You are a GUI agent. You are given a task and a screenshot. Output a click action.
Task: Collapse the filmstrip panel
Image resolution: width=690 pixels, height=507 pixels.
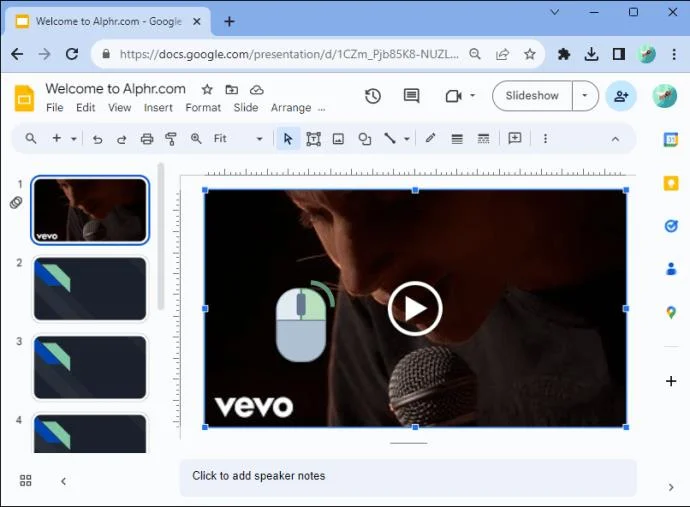click(x=63, y=481)
